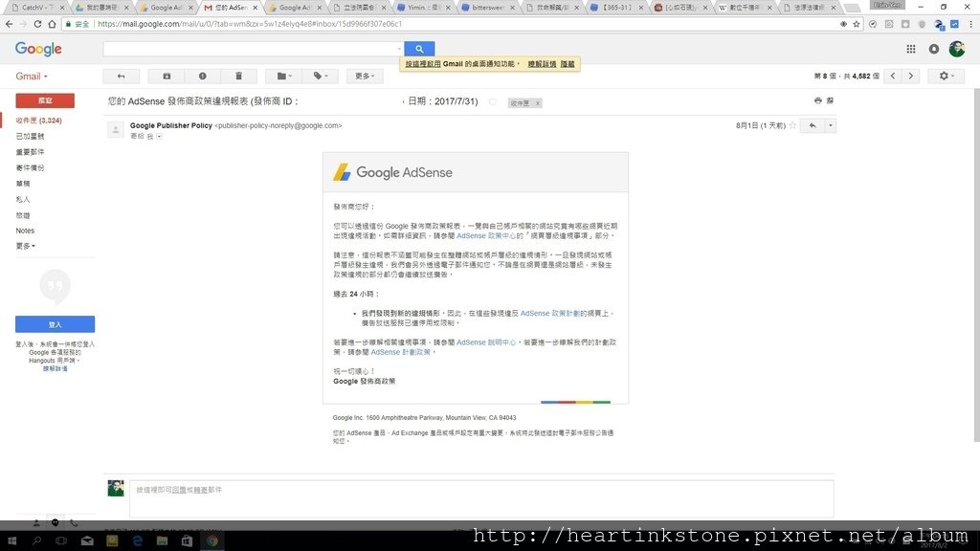The width and height of the screenshot is (980, 551).
Task: Bookmark this page with the star
Action: tap(857, 24)
